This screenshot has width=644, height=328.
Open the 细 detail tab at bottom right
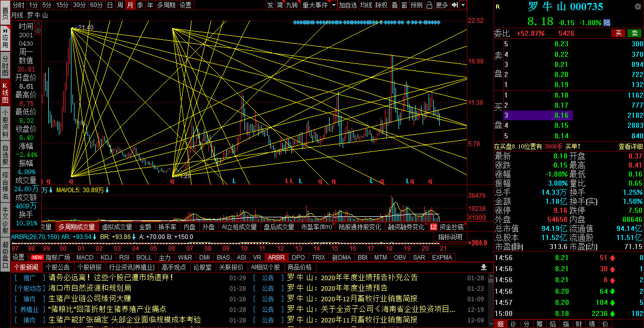tap(500, 324)
